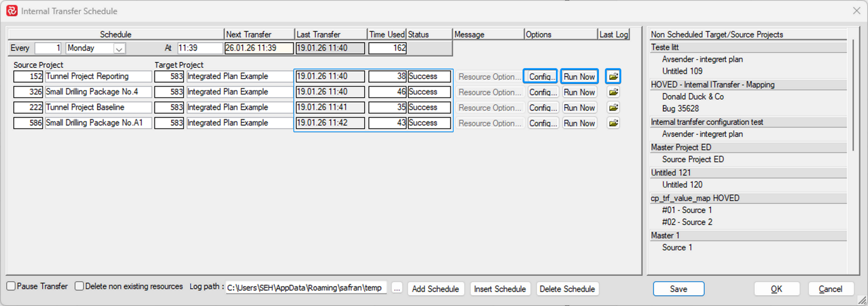
Task: Enable the Pause Transfer checkbox
Action: coord(11,286)
